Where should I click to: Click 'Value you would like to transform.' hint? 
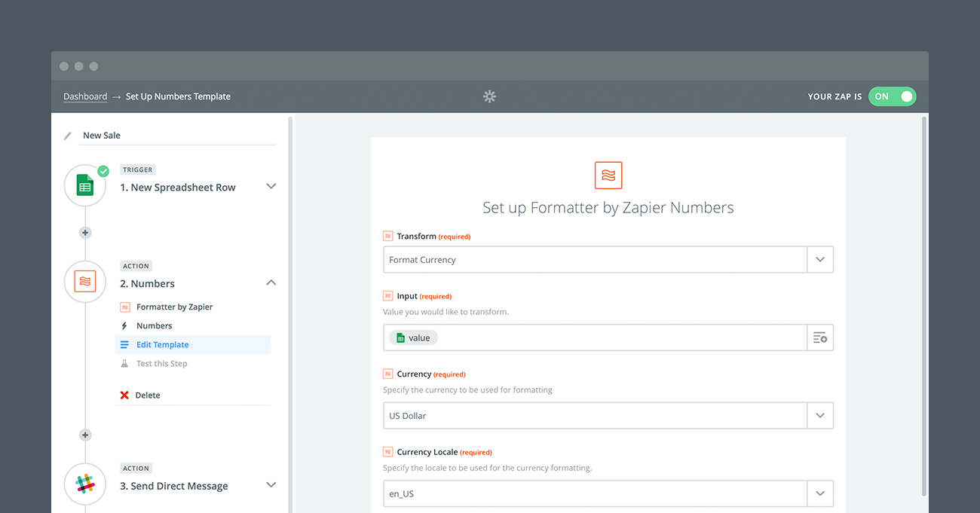(446, 312)
